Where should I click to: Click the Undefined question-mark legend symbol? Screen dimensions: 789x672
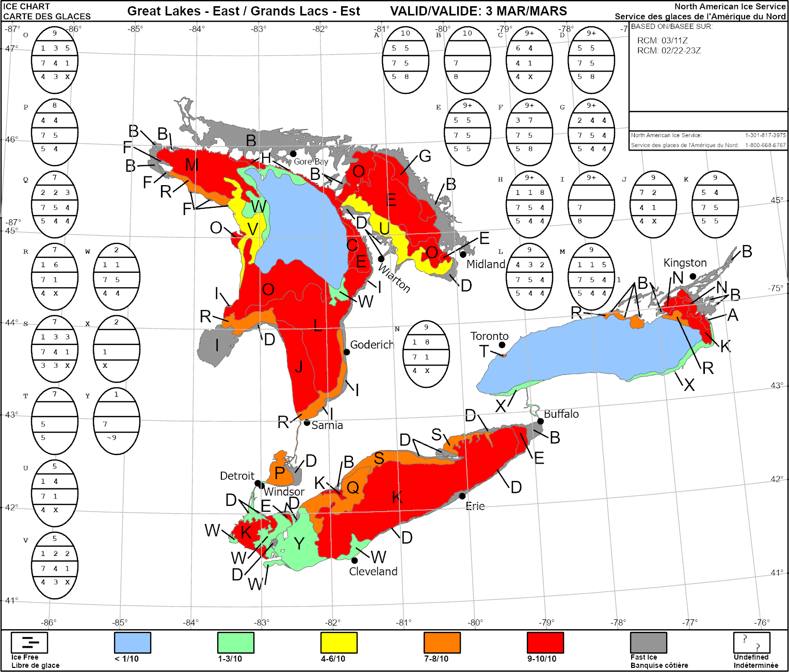coord(751,643)
